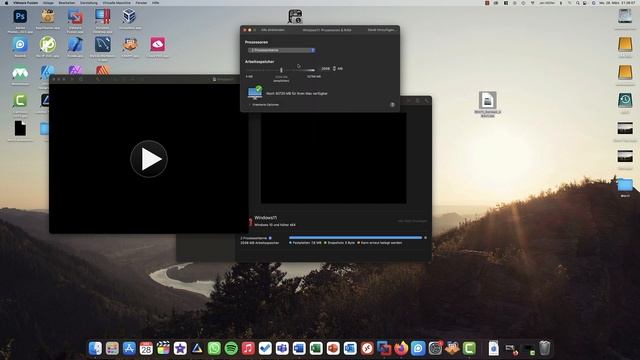The height and width of the screenshot is (360, 640).
Task: Click the disk usage bar in the library window
Action: [x=355, y=238]
